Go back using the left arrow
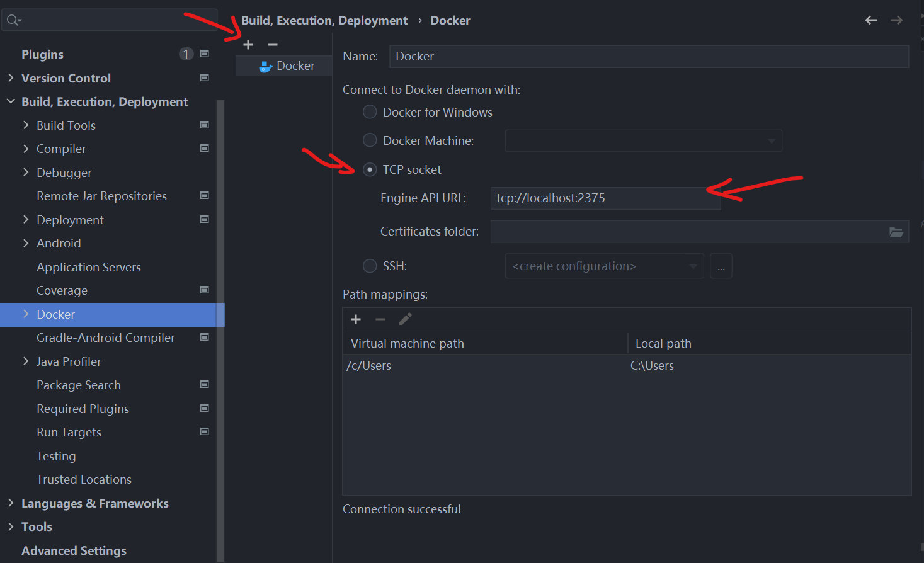Image resolution: width=924 pixels, height=563 pixels. (871, 20)
